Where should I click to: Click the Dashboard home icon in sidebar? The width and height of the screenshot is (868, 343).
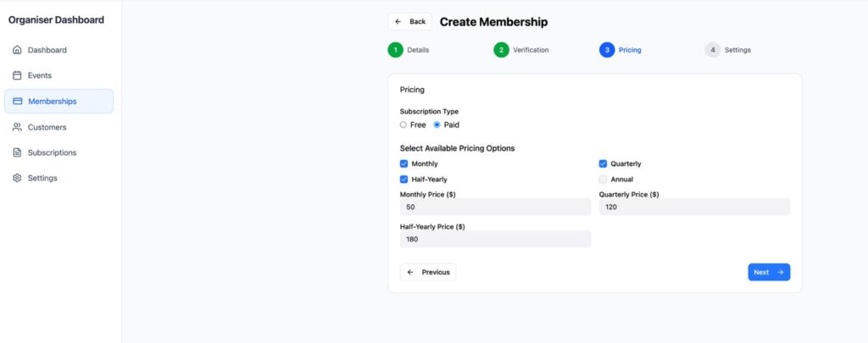tap(17, 50)
